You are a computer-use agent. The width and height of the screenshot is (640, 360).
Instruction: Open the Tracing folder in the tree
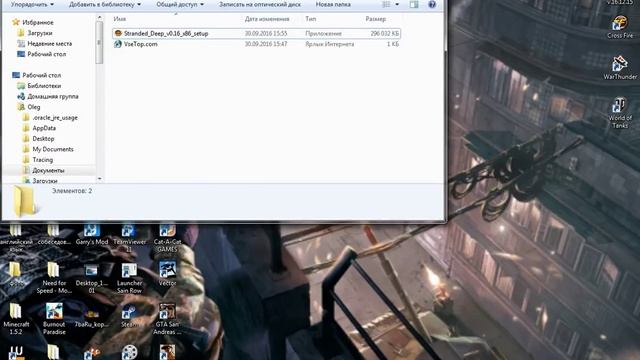tap(38, 160)
